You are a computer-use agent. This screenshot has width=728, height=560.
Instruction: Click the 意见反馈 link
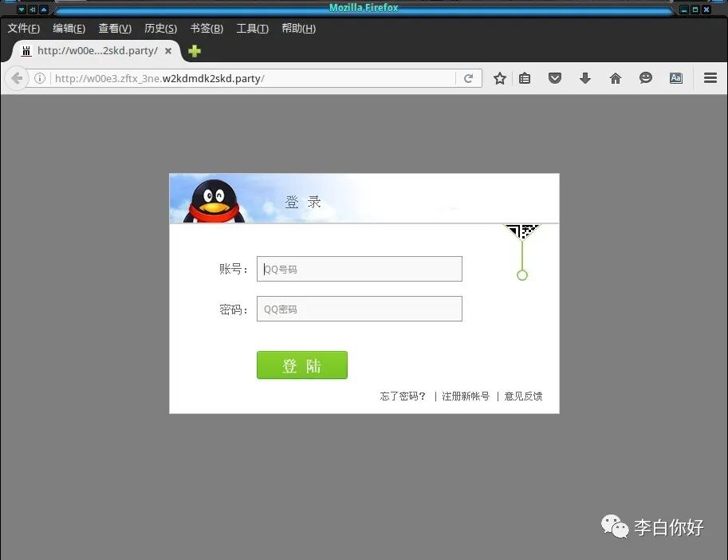tap(523, 396)
